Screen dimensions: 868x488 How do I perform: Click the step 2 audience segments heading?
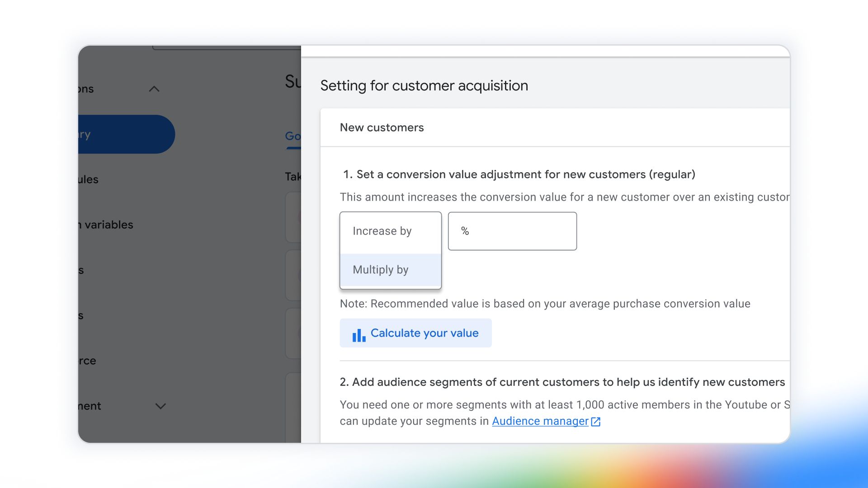click(x=562, y=382)
